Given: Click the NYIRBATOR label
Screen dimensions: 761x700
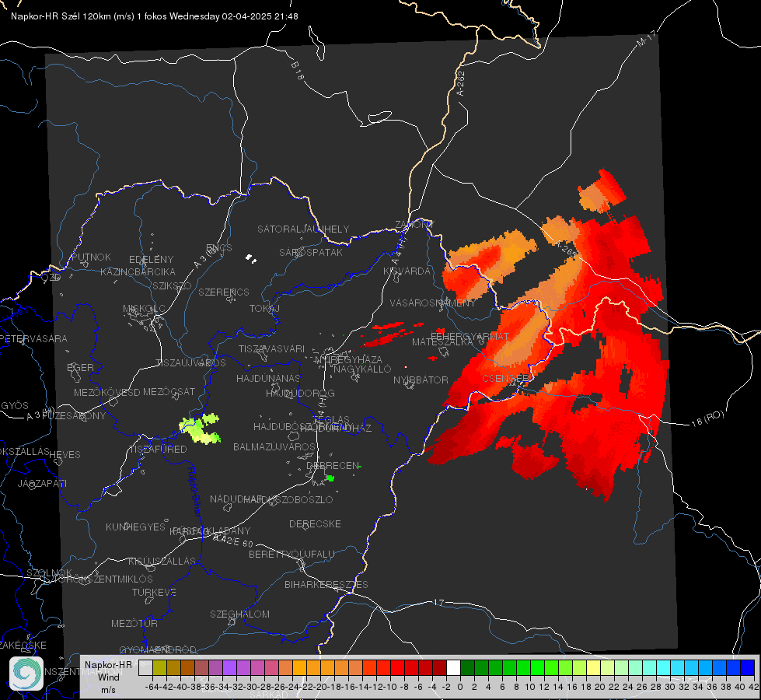Looking at the screenshot, I should pyautogui.click(x=421, y=380).
